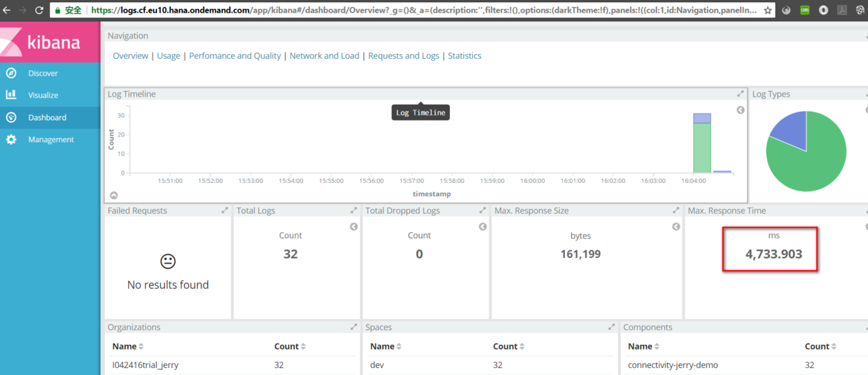Expand the Total Dropped Logs panel
This screenshot has width=868, height=375.
(x=482, y=210)
